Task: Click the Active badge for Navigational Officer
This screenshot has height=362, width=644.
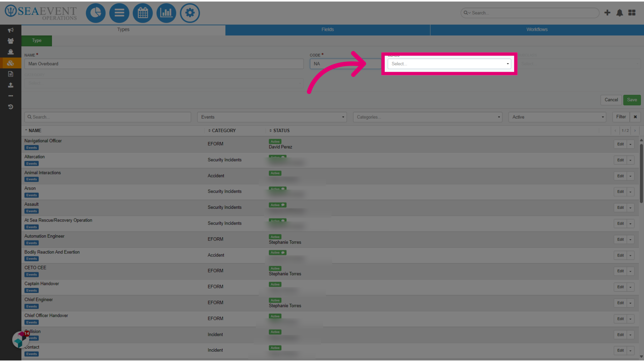Action: (275, 141)
